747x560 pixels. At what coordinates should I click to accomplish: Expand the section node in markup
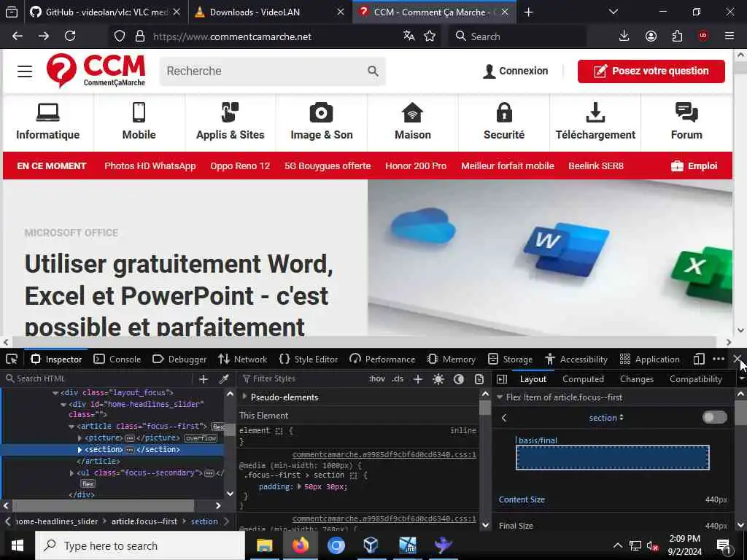(x=80, y=449)
